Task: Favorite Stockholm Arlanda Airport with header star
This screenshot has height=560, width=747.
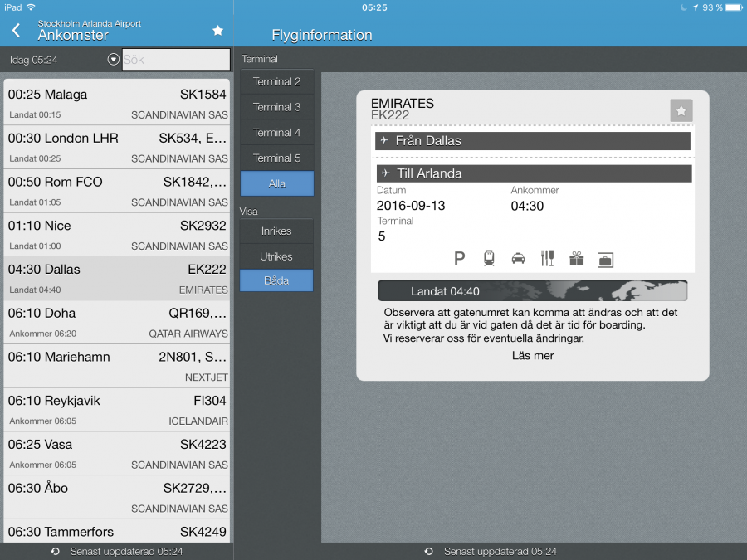Action: 217,31
